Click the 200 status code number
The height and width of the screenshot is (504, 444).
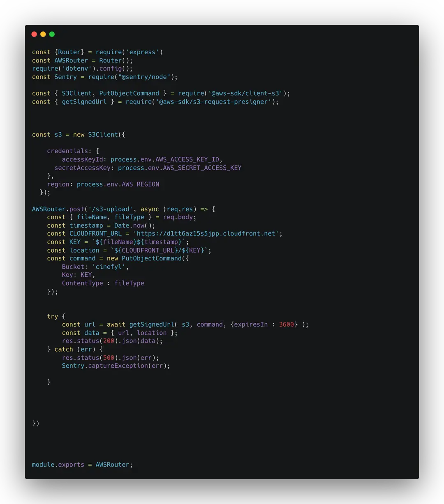click(x=109, y=341)
